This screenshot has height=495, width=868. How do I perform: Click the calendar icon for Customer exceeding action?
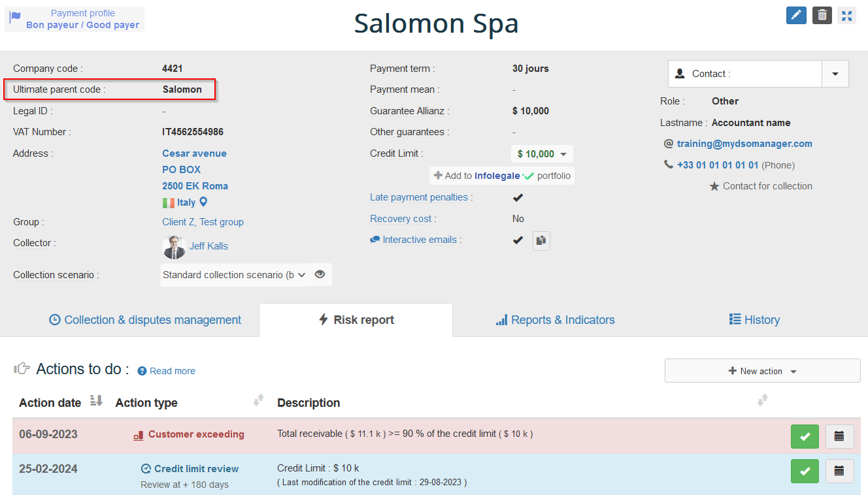point(839,436)
